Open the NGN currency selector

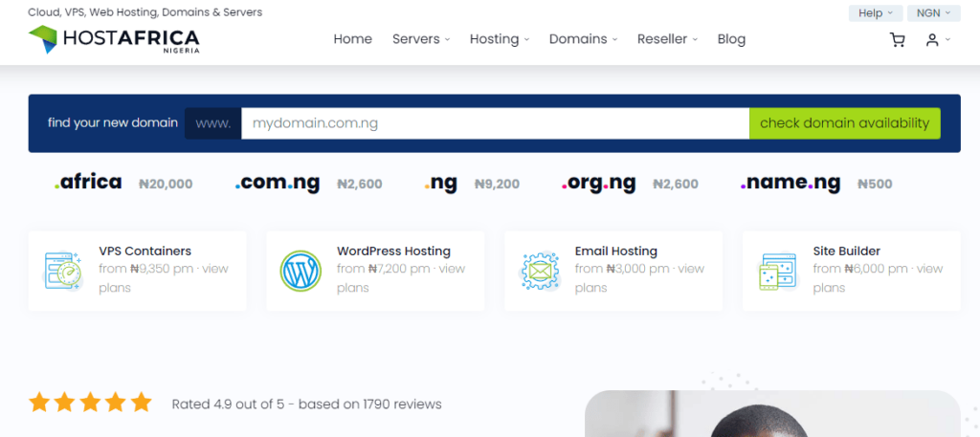[x=934, y=13]
